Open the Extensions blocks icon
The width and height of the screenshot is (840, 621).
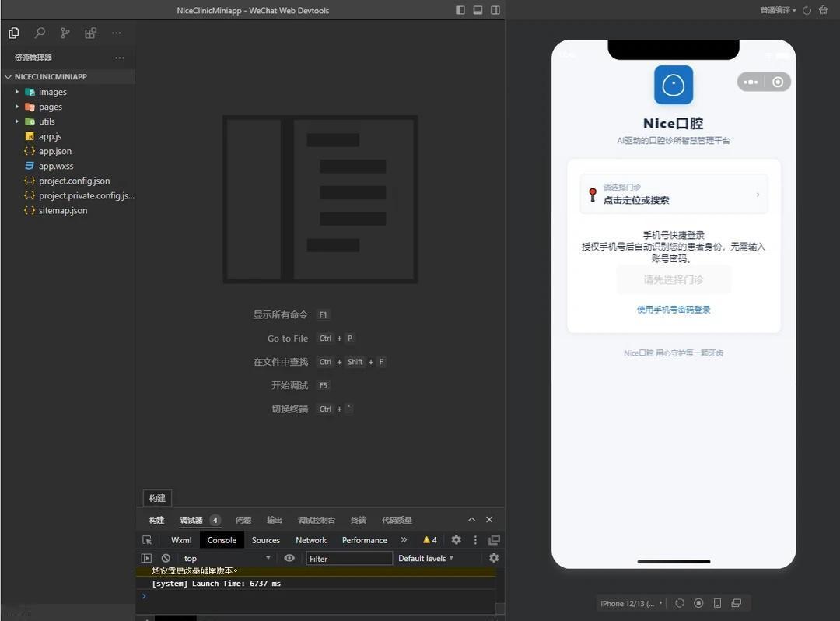90,33
